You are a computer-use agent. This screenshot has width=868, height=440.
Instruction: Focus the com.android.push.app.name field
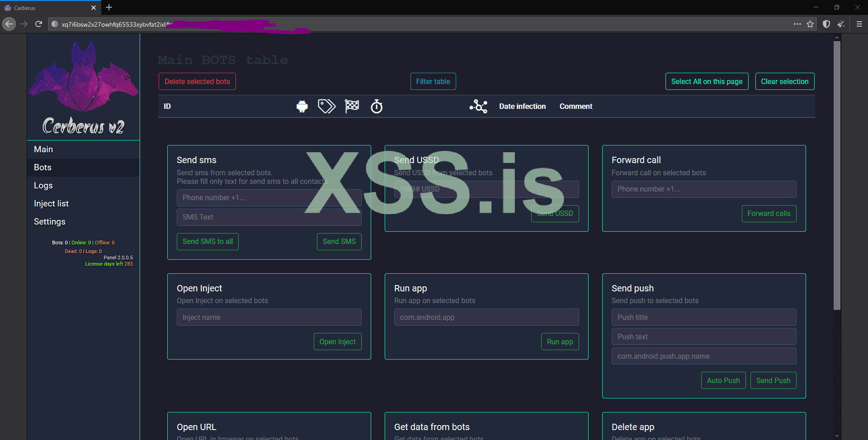click(x=704, y=356)
